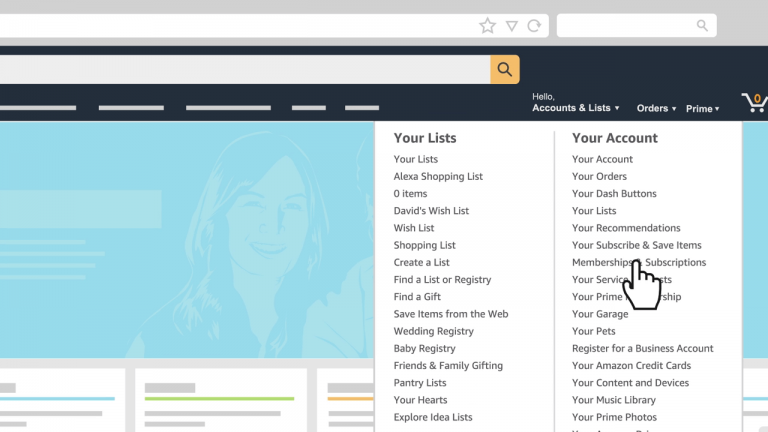The image size is (768, 432).
Task: Open Alexa Shopping List
Action: click(438, 176)
